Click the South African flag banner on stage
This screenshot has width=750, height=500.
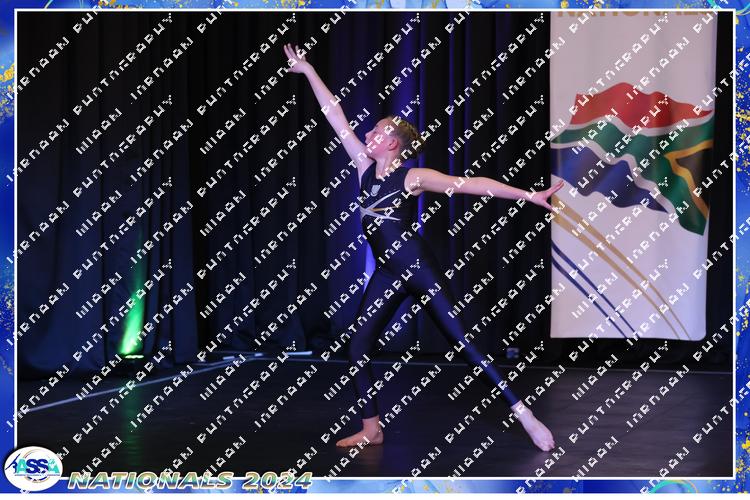point(633,176)
